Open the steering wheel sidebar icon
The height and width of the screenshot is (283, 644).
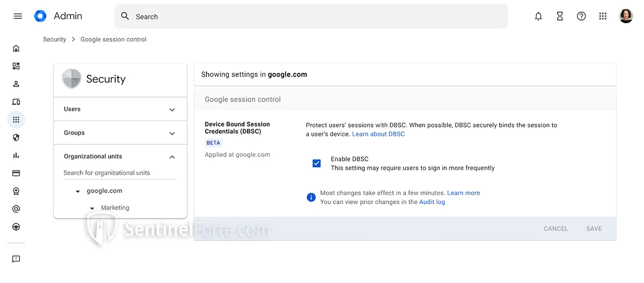coord(16,227)
